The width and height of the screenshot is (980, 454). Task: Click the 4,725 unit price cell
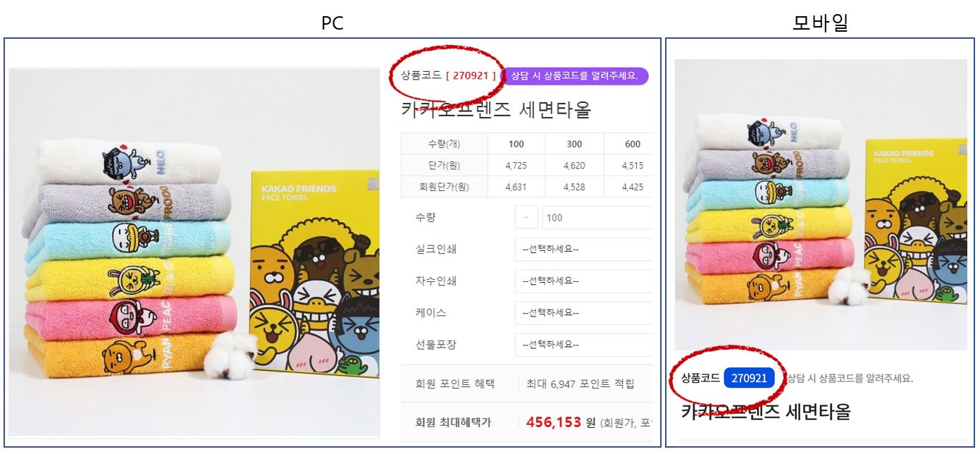click(x=516, y=166)
